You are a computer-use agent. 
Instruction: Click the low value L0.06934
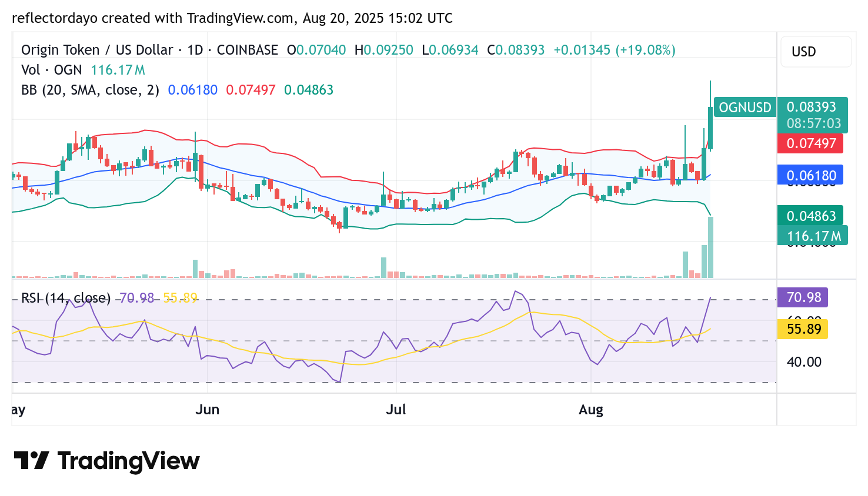coord(450,50)
